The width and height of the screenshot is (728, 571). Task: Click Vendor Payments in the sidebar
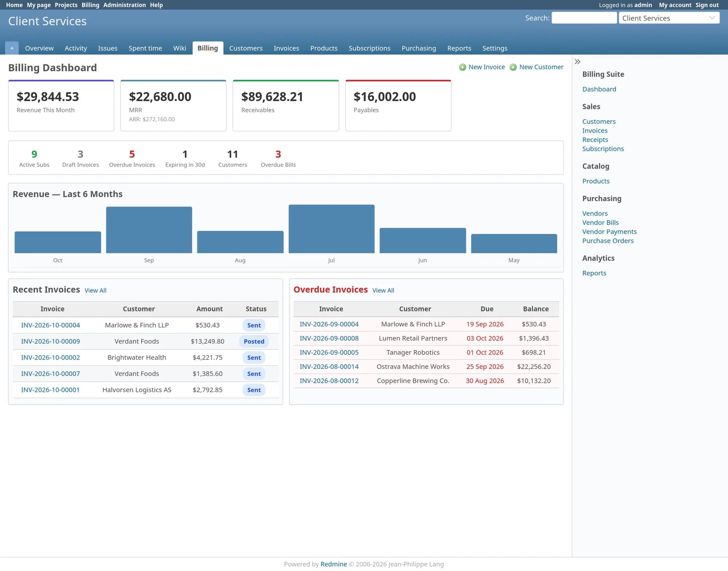[609, 232]
